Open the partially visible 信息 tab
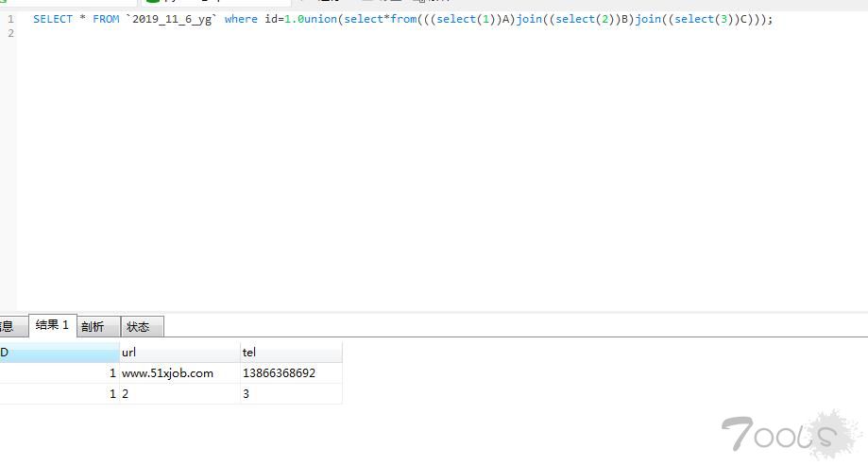 (13, 327)
